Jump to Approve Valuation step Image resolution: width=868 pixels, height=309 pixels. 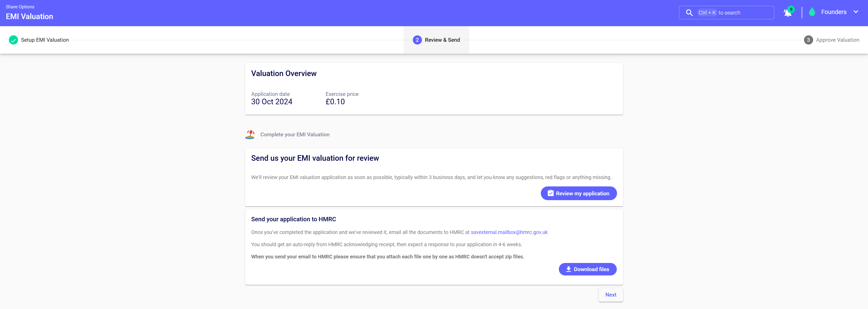click(x=837, y=40)
